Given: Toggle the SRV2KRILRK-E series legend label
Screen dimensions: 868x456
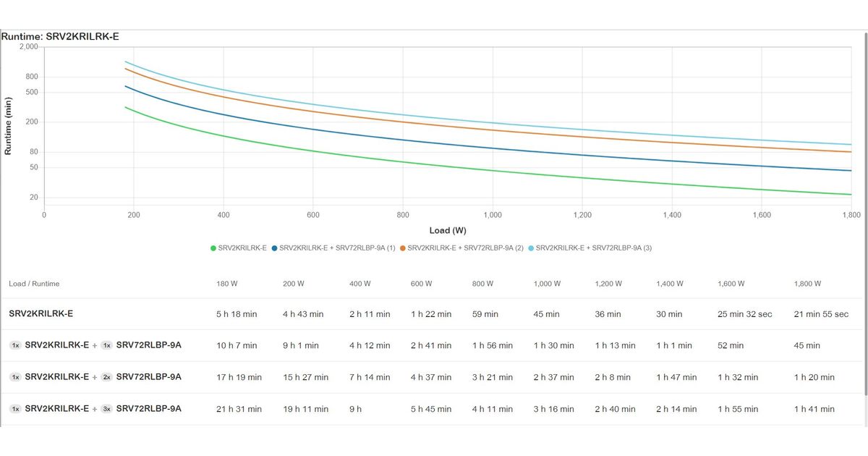Looking at the screenshot, I should click(242, 248).
